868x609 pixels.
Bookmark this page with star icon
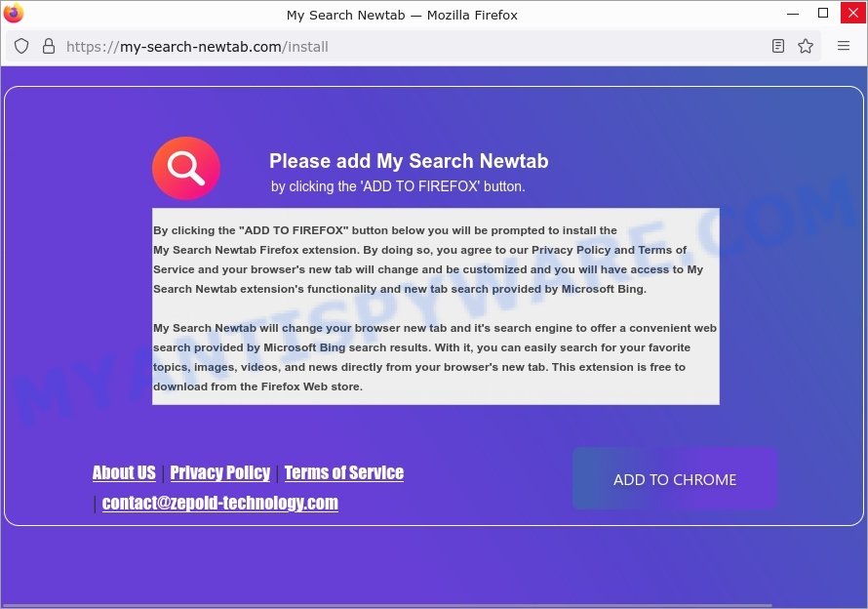[x=806, y=46]
